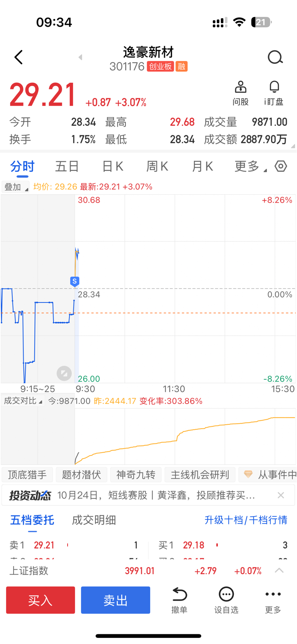Dismiss the 投资动态 news banner

[x=281, y=495]
